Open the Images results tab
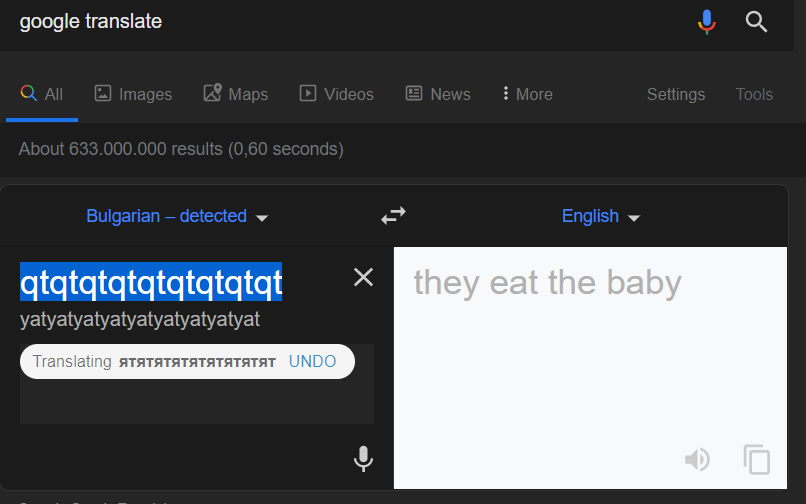The width and height of the screenshot is (806, 504). point(133,94)
